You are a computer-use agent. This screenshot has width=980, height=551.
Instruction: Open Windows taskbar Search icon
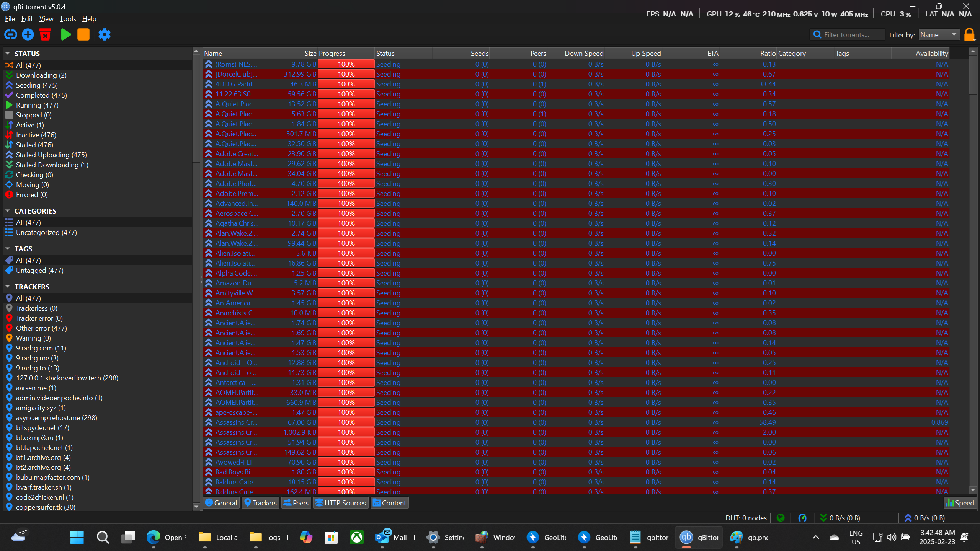pos(103,537)
